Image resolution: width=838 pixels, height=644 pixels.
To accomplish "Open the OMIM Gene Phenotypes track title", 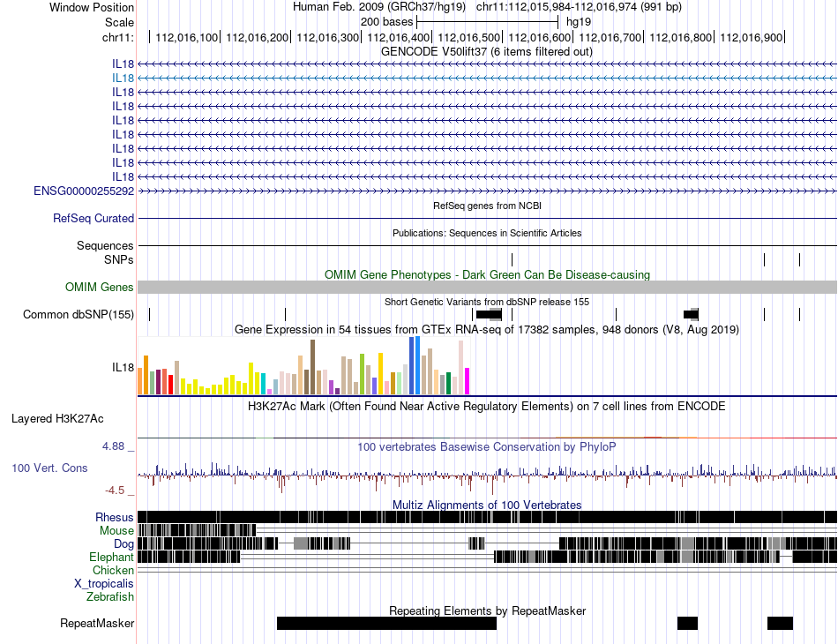I will click(487, 274).
